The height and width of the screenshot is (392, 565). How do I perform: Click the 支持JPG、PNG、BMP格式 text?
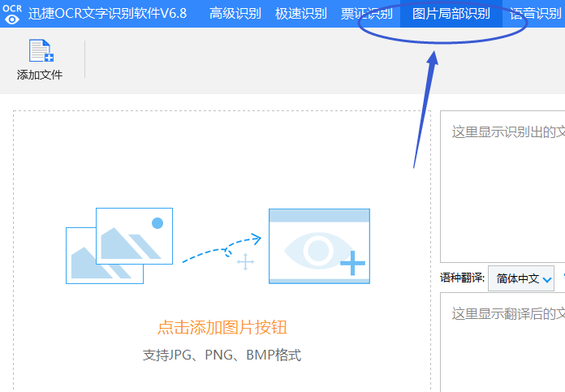222,355
